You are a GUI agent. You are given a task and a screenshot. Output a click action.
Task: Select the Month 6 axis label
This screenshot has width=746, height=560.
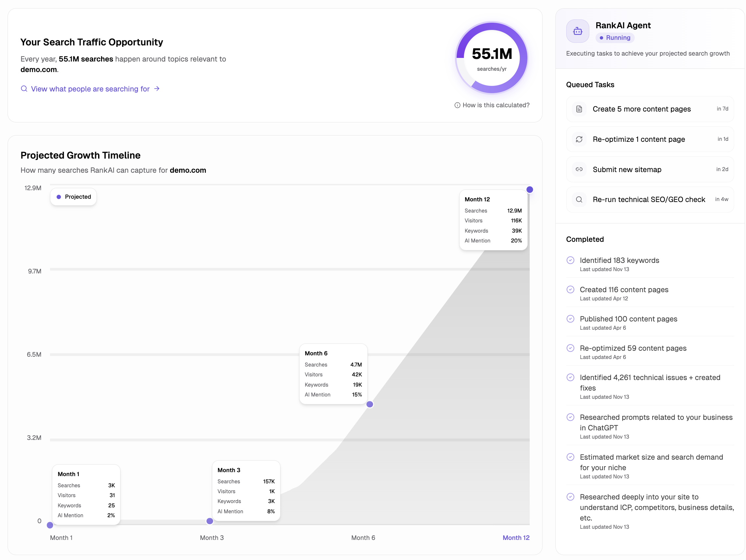363,538
